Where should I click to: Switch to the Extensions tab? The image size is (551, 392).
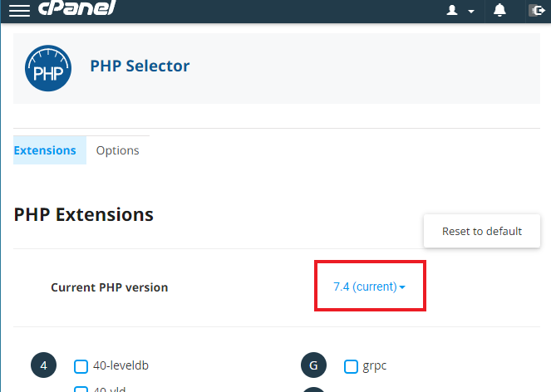(x=45, y=150)
